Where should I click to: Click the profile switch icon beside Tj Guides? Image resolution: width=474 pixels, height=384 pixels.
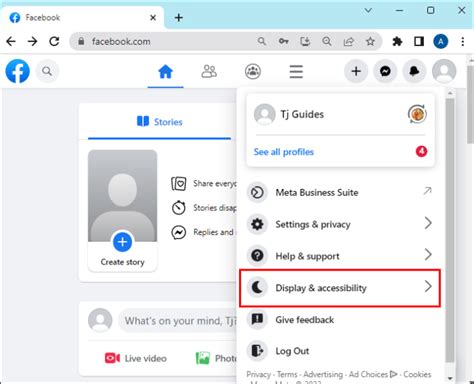point(417,114)
